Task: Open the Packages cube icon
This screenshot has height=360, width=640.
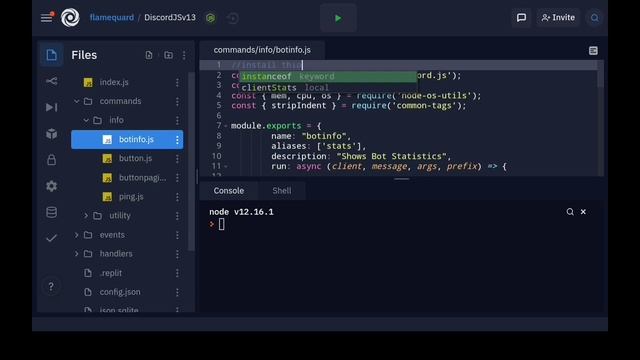Action: [x=51, y=133]
